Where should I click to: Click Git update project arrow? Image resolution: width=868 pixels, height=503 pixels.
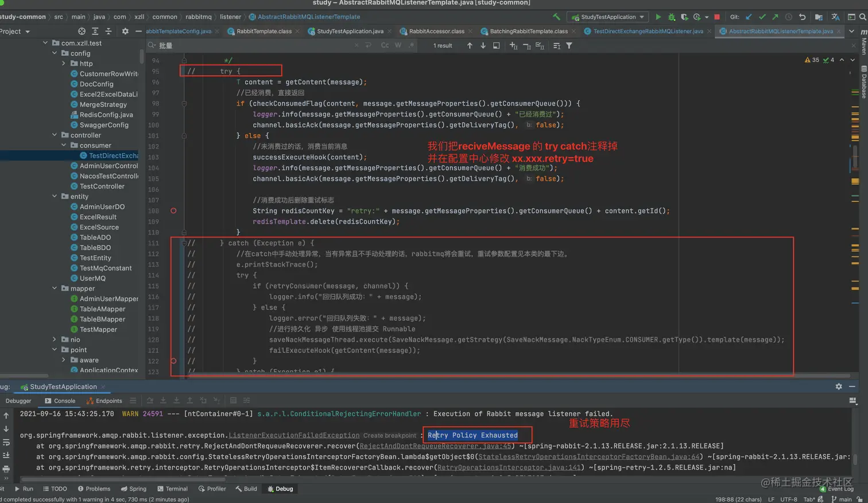[749, 17]
